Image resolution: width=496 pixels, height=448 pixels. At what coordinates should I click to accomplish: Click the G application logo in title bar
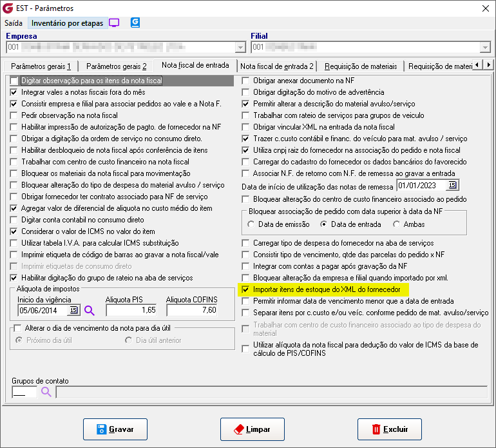pos(8,8)
